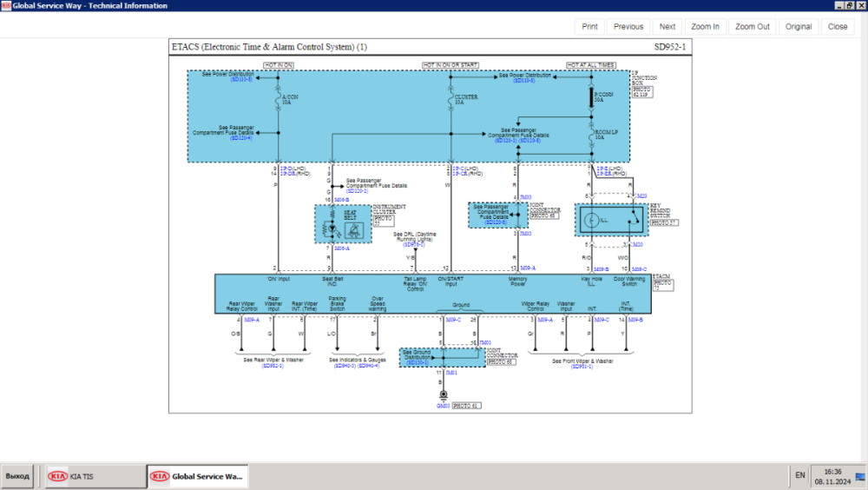Zoom Out of the schematic
868x490 pixels.
(752, 27)
